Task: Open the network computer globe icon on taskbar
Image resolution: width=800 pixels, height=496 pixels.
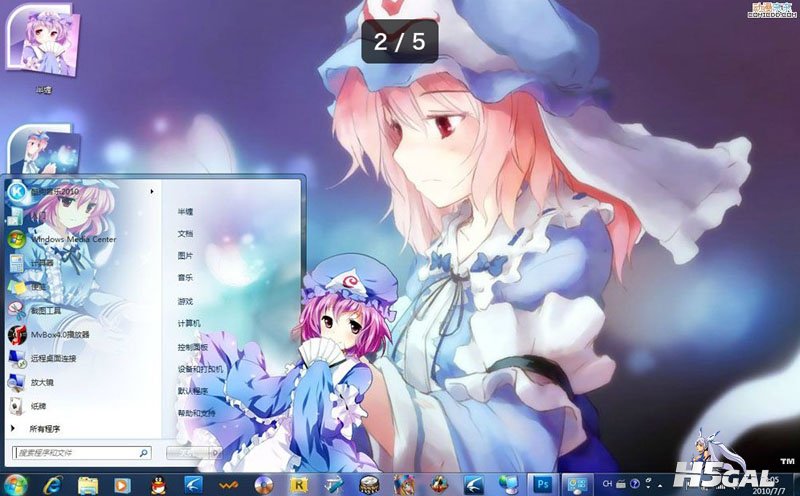Action: pos(508,485)
